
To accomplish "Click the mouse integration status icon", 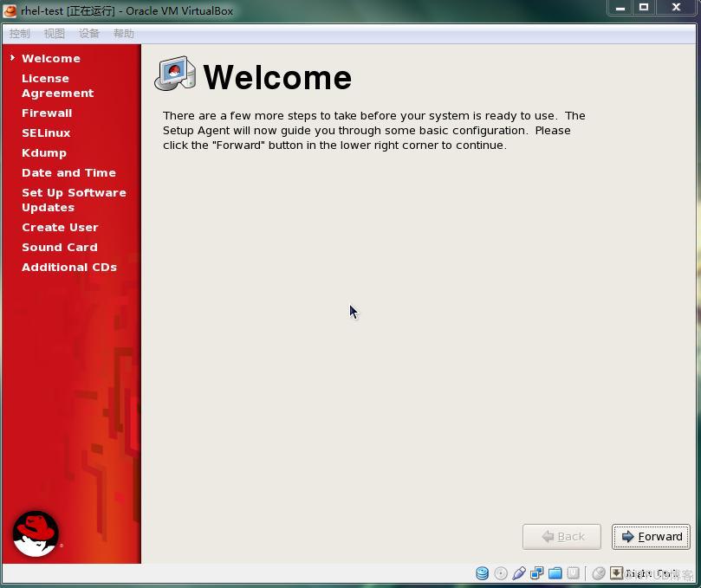I will click(599, 573).
